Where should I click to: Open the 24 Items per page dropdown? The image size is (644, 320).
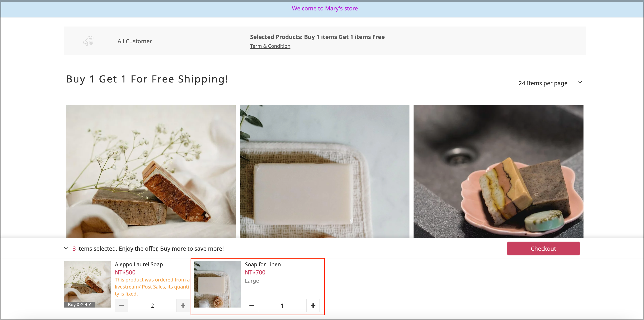[x=542, y=83]
